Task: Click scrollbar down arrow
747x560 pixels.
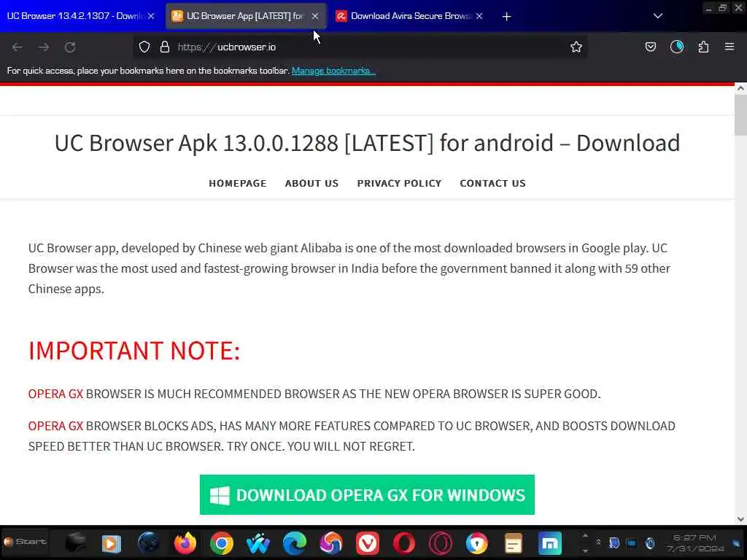Action: pyautogui.click(x=740, y=519)
